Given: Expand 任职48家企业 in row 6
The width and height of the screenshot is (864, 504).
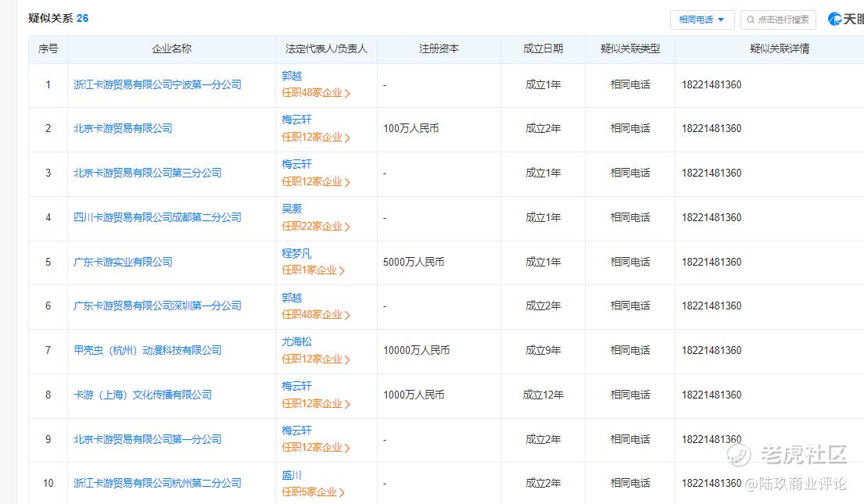Looking at the screenshot, I should click(316, 315).
